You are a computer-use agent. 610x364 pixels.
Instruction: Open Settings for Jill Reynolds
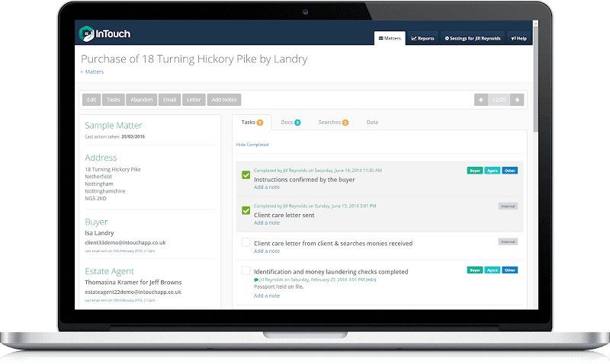(473, 38)
